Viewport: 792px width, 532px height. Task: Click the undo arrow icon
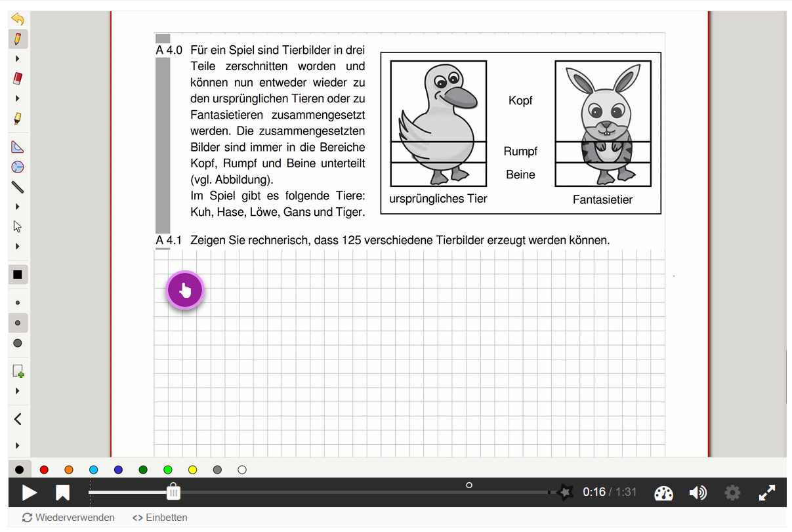pos(18,19)
